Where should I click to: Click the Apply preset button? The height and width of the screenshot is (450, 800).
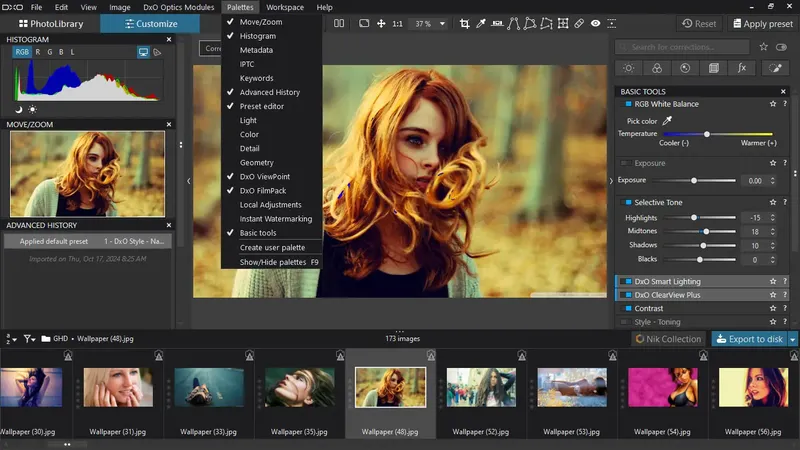click(762, 23)
